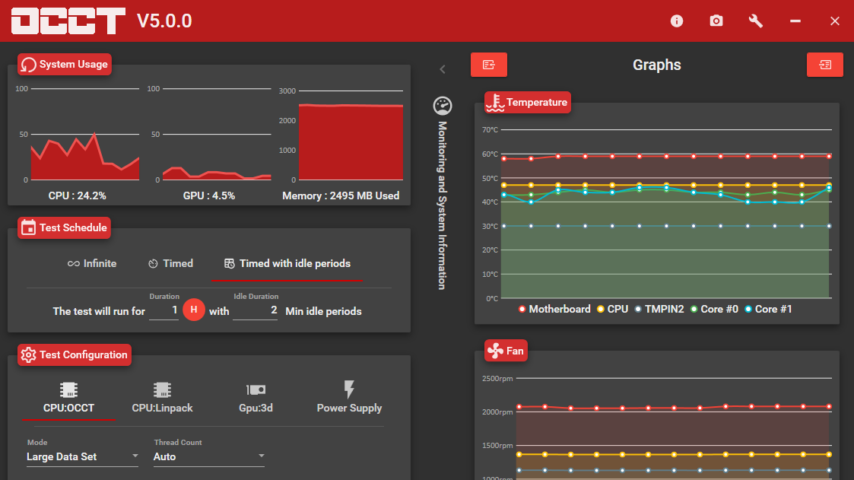The width and height of the screenshot is (854, 480).
Task: Toggle Core #1 series in temperature legend
Action: [x=768, y=309]
